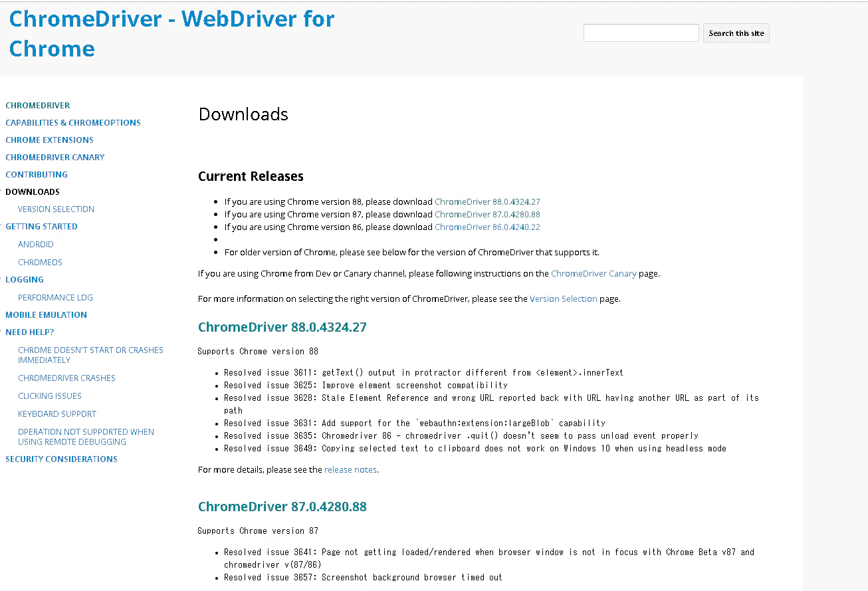Follow the inline 'Version Selection' page link

click(x=564, y=298)
